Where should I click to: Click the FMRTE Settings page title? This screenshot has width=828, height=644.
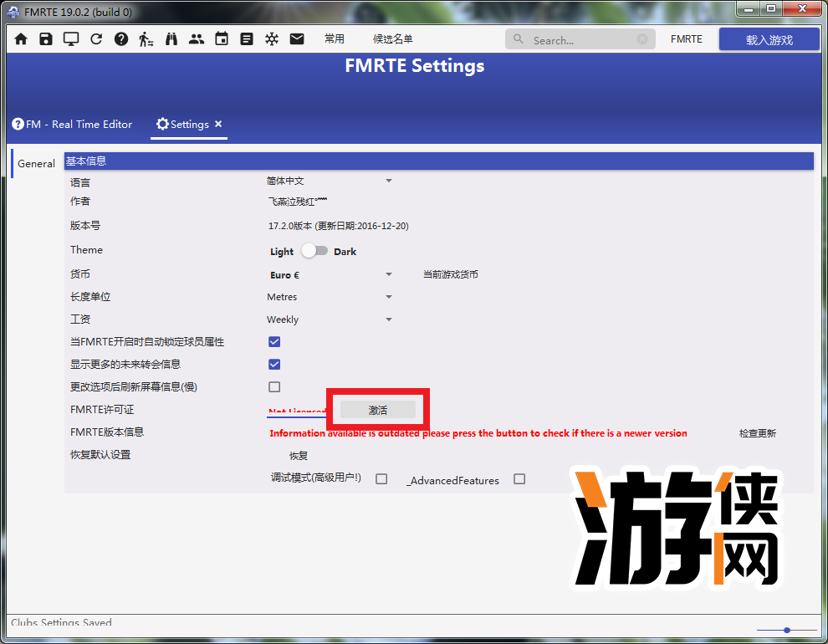415,66
